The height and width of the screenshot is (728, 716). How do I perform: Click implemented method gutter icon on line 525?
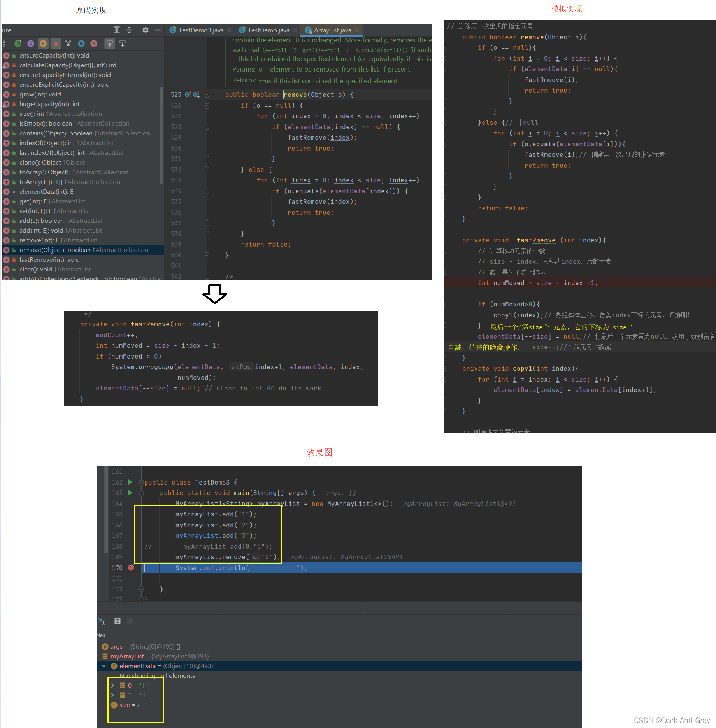tap(196, 94)
